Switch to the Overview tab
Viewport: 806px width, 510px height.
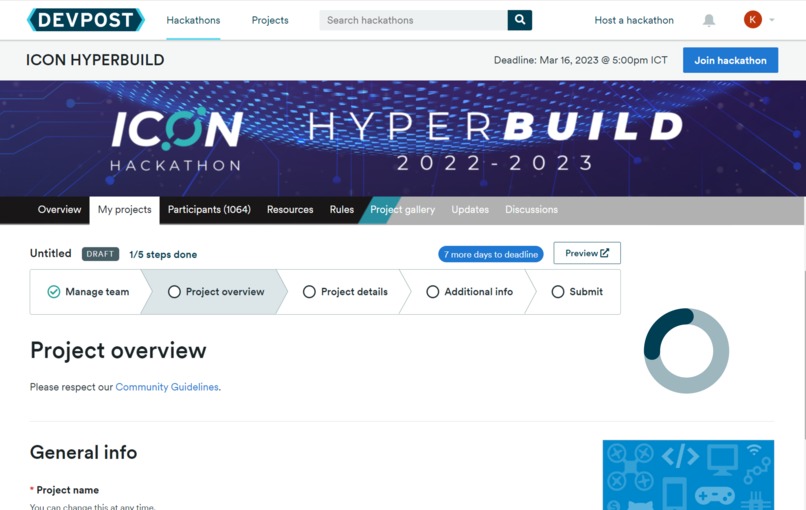click(59, 210)
